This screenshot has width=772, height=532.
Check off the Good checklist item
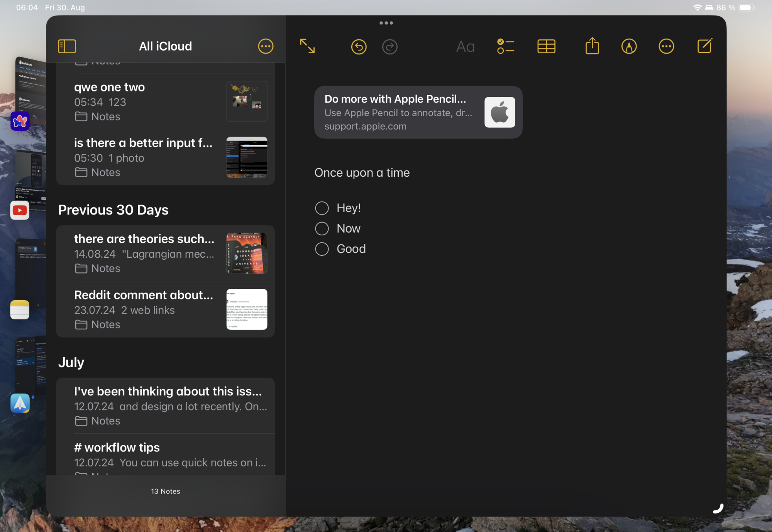click(322, 249)
